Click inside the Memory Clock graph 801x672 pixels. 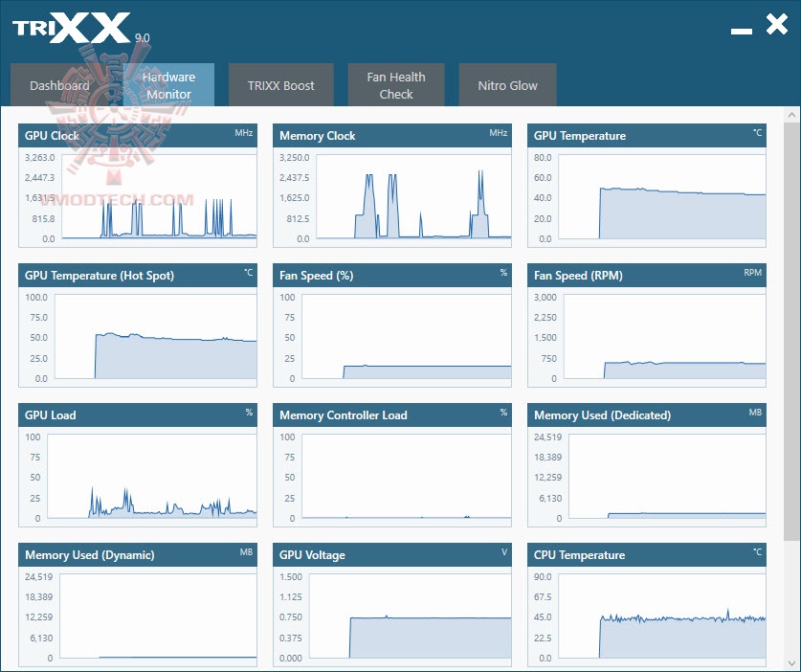pyautogui.click(x=413, y=197)
